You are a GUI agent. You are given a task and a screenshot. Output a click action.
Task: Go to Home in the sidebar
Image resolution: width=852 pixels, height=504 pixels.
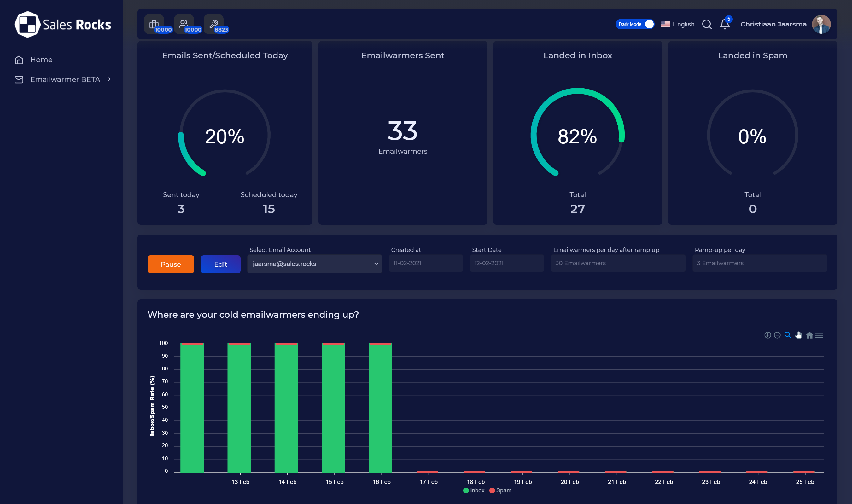tap(41, 60)
